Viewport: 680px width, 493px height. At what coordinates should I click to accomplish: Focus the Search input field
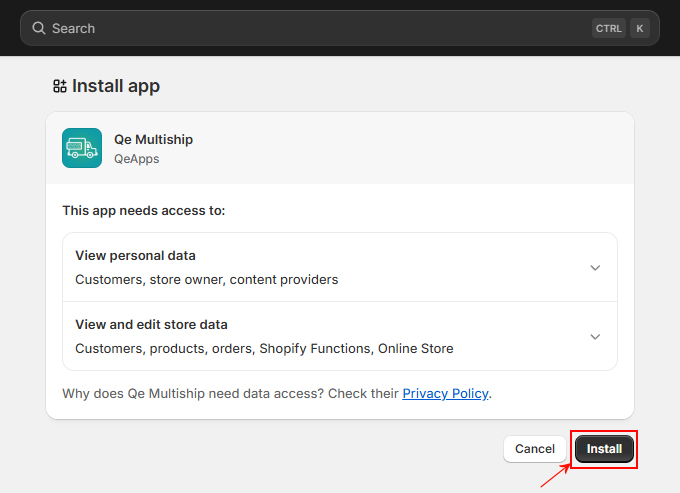tap(340, 28)
